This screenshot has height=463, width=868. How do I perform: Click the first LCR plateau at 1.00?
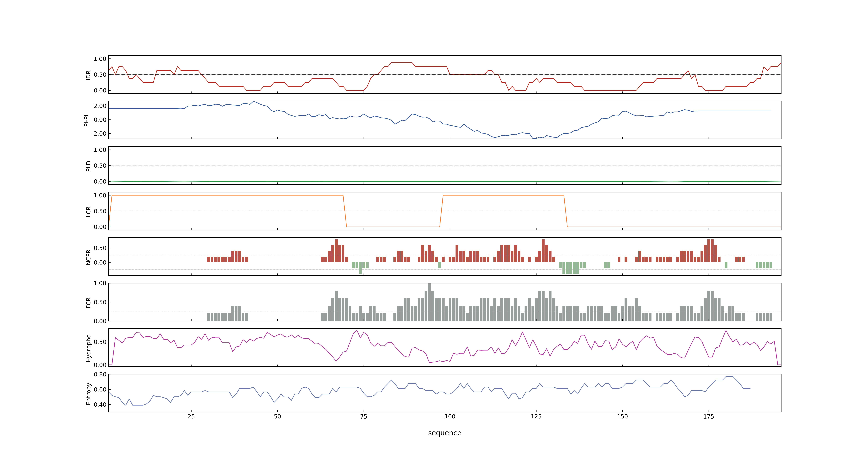(x=227, y=195)
